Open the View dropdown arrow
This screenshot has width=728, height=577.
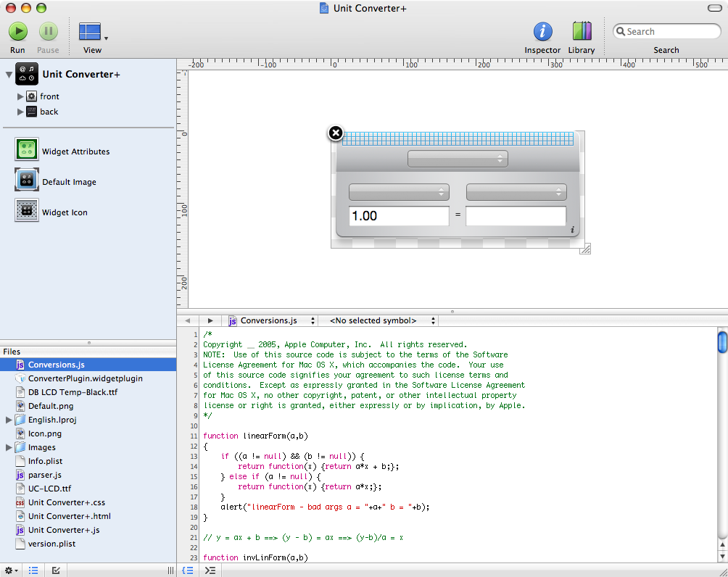pos(107,38)
